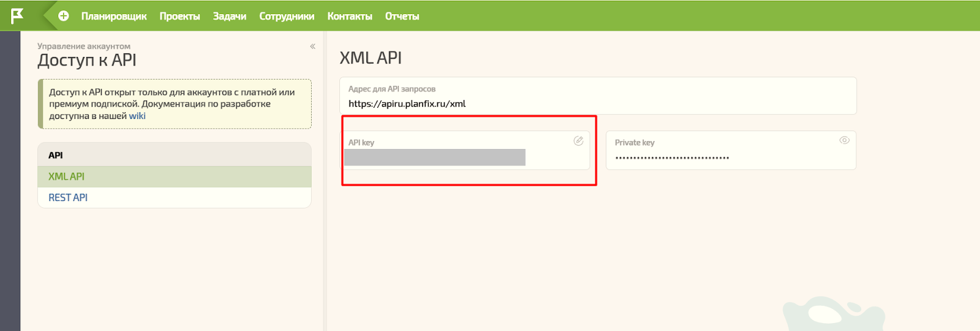Select REST API in sidebar

(175, 197)
